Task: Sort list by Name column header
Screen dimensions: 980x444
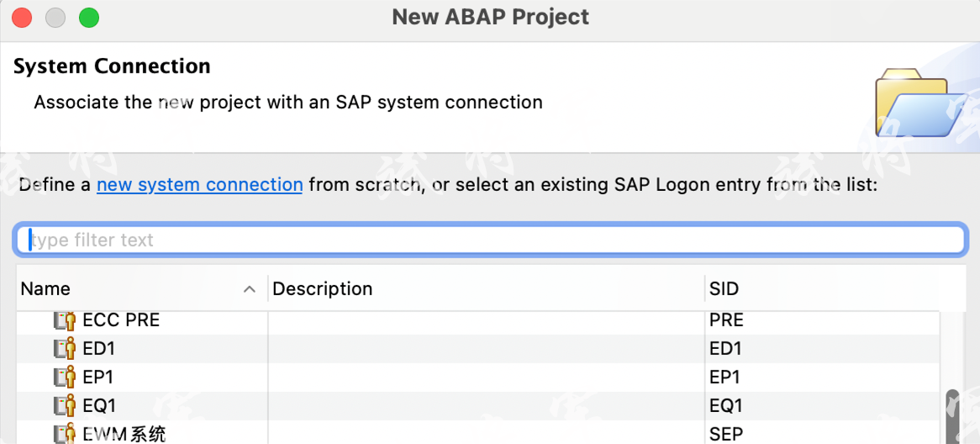Action: 45,289
